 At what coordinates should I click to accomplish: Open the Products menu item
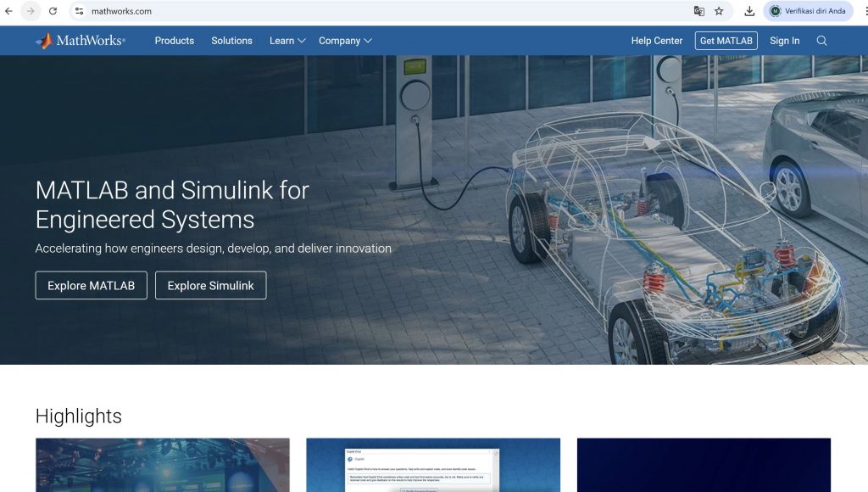pyautogui.click(x=175, y=41)
